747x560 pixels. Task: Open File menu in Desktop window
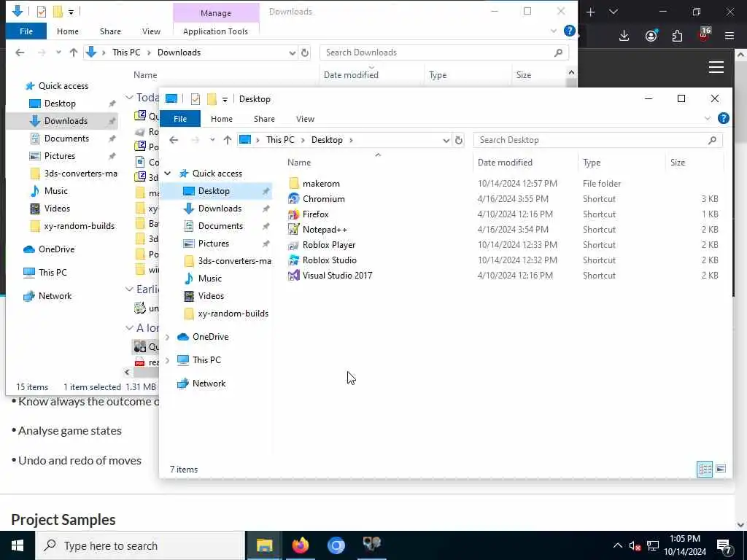pos(180,119)
